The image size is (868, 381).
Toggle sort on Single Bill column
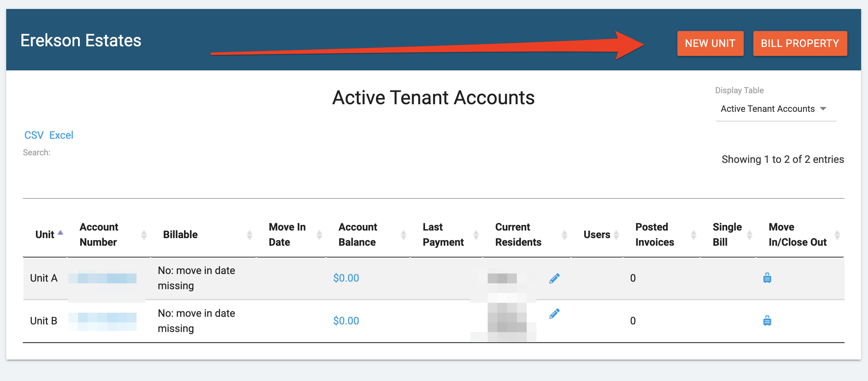750,234
